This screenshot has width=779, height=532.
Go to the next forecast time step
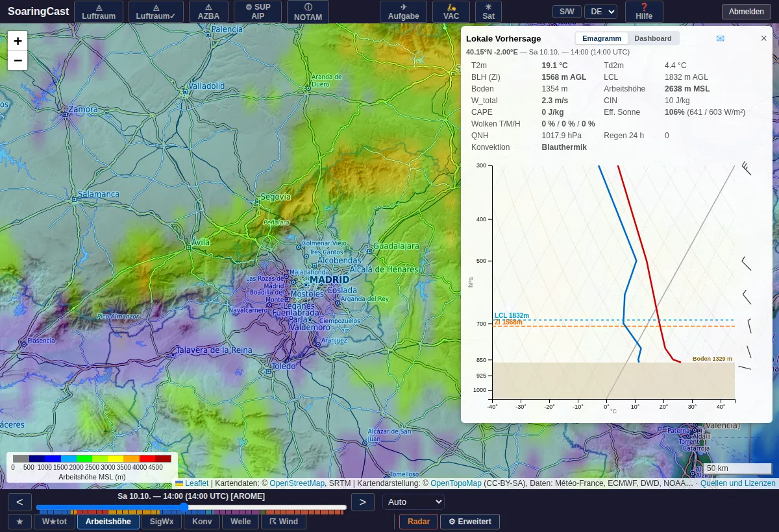tap(363, 502)
